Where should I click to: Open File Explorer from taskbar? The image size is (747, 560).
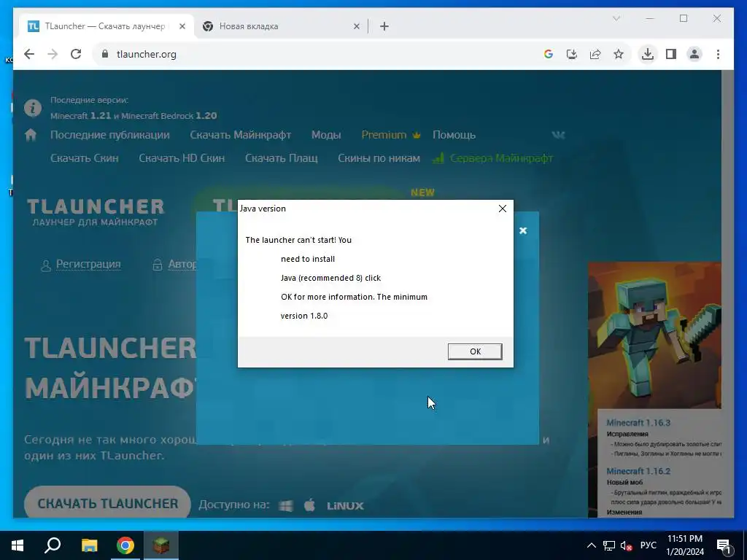click(x=89, y=545)
